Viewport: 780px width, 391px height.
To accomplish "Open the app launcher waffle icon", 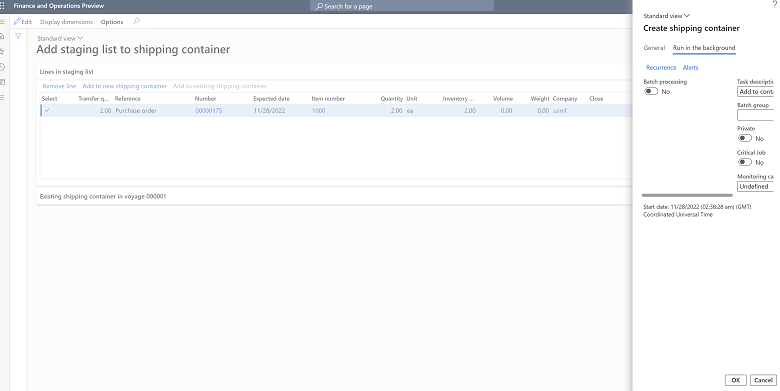I will click(2, 6).
